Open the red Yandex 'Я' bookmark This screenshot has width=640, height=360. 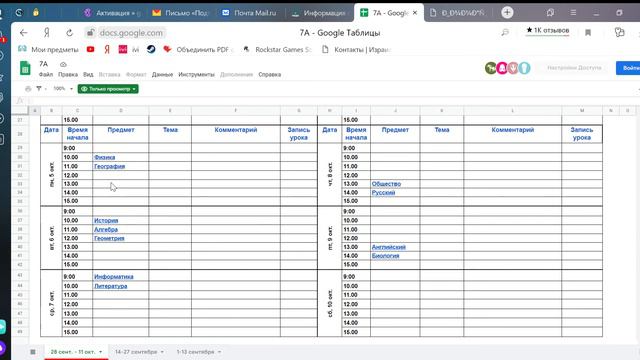[107, 49]
